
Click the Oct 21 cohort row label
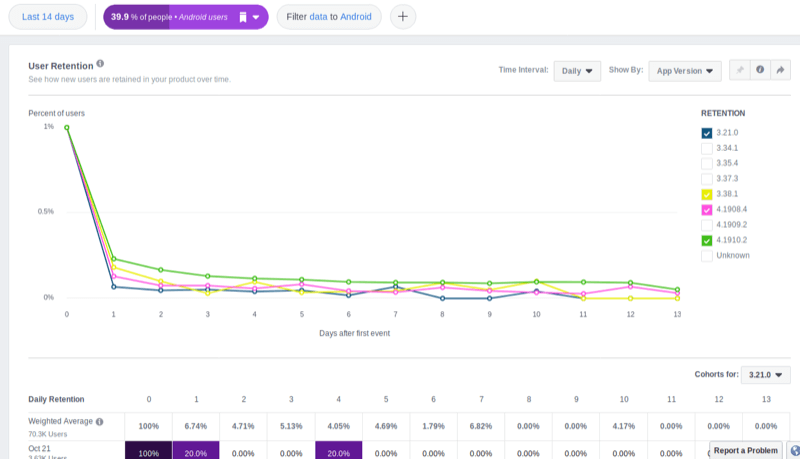tap(39, 449)
